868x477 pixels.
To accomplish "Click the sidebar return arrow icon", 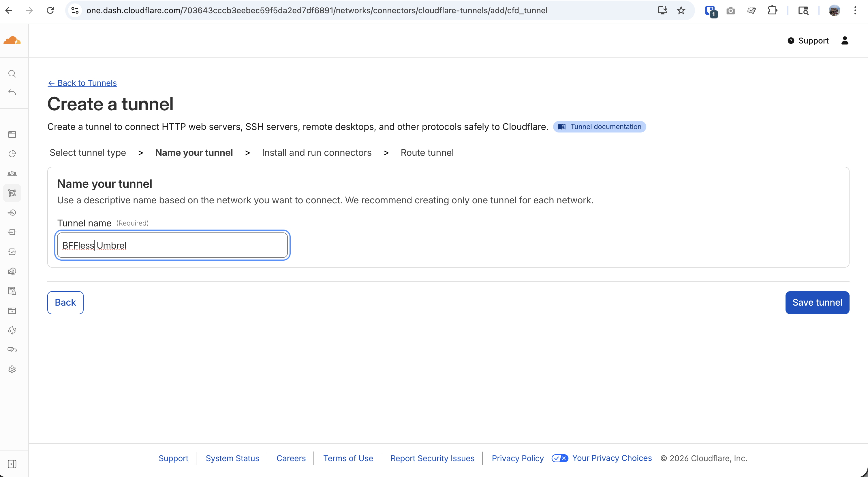I will point(12,92).
